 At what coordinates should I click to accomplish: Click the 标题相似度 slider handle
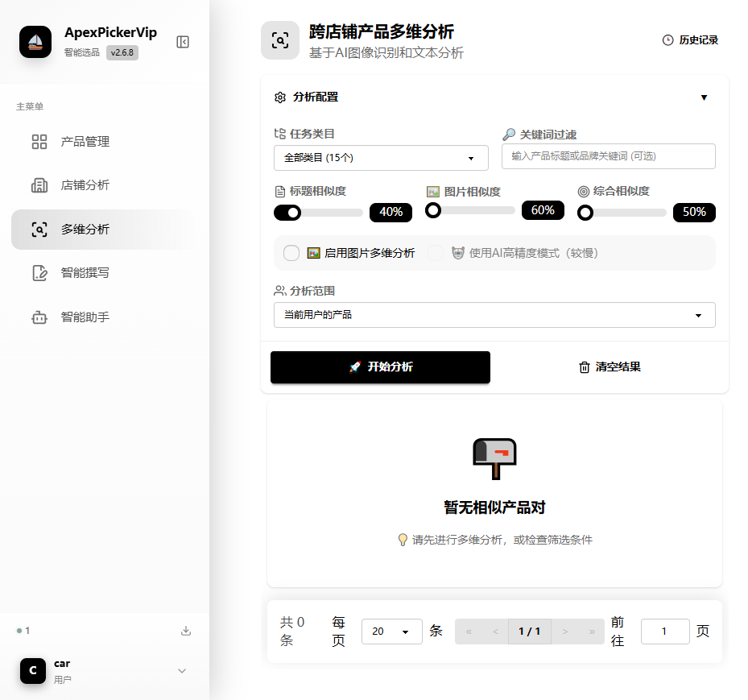point(294,213)
